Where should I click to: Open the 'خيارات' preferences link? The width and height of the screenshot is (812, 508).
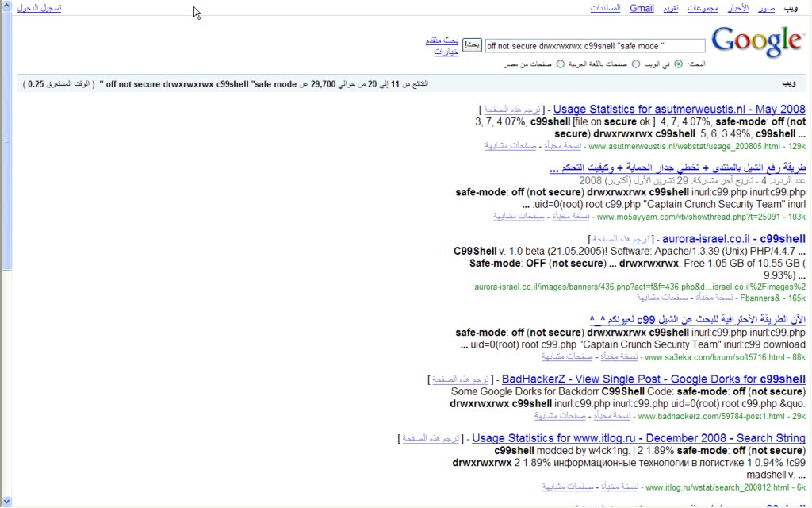[446, 52]
